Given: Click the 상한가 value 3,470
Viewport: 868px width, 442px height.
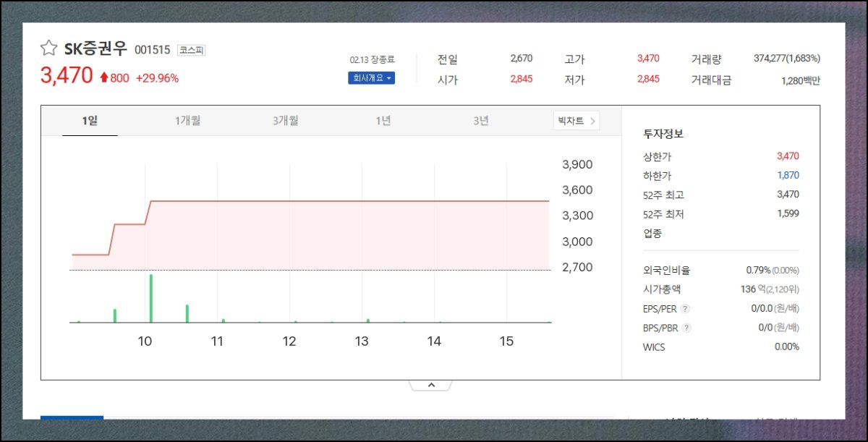Looking at the screenshot, I should (788, 156).
